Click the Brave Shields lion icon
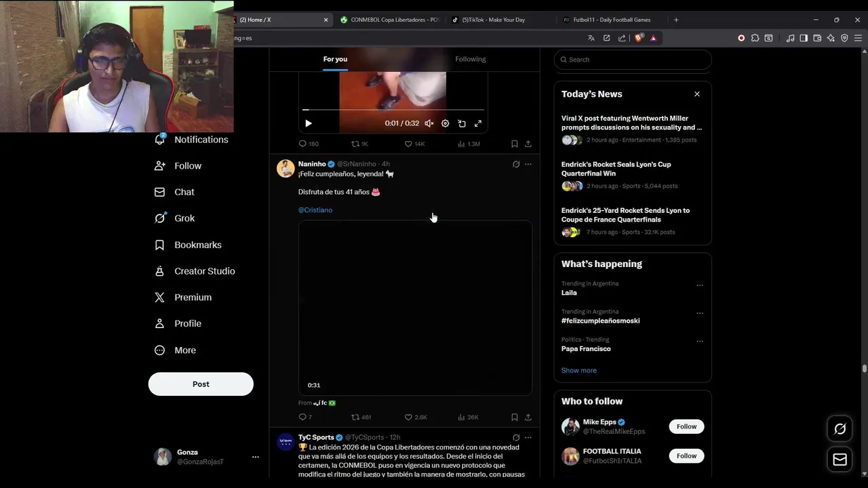868x488 pixels. coord(639,38)
